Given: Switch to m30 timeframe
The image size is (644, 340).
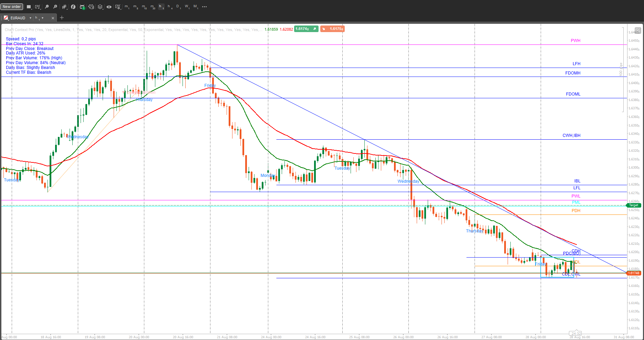Looking at the screenshot, I should (153, 7).
